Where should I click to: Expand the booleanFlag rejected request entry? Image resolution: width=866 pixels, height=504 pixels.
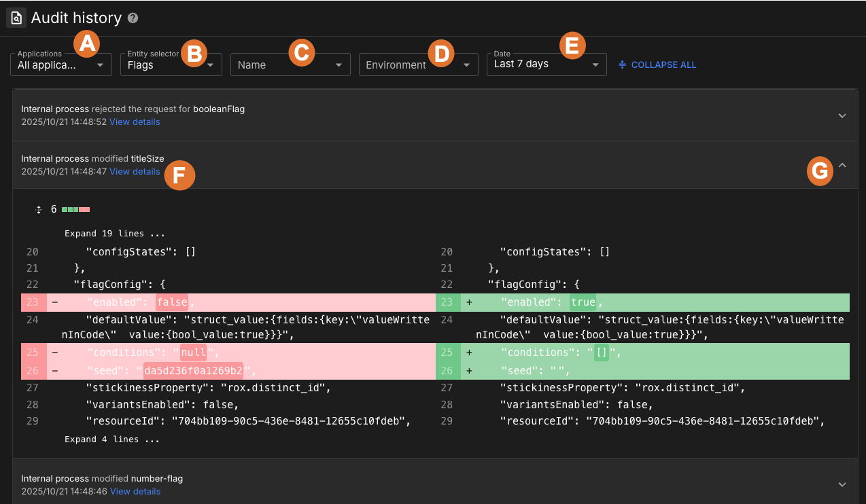click(x=842, y=115)
